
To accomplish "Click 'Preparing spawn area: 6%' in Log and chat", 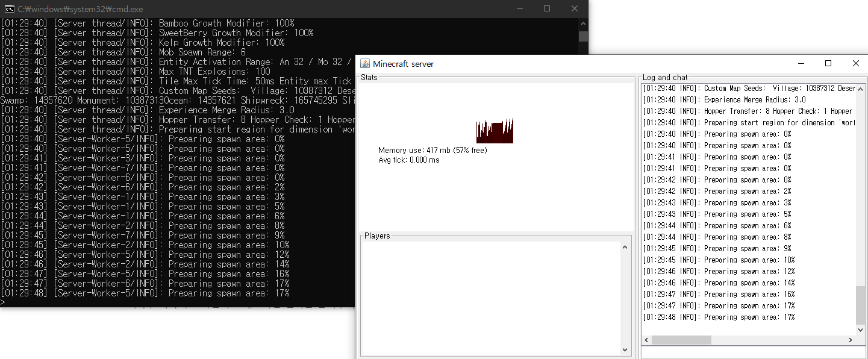I will [x=717, y=226].
